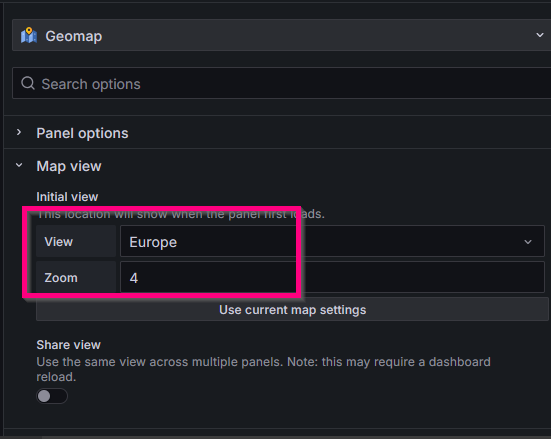Click the View field label
Viewport: 551px width, 439px height.
point(59,241)
